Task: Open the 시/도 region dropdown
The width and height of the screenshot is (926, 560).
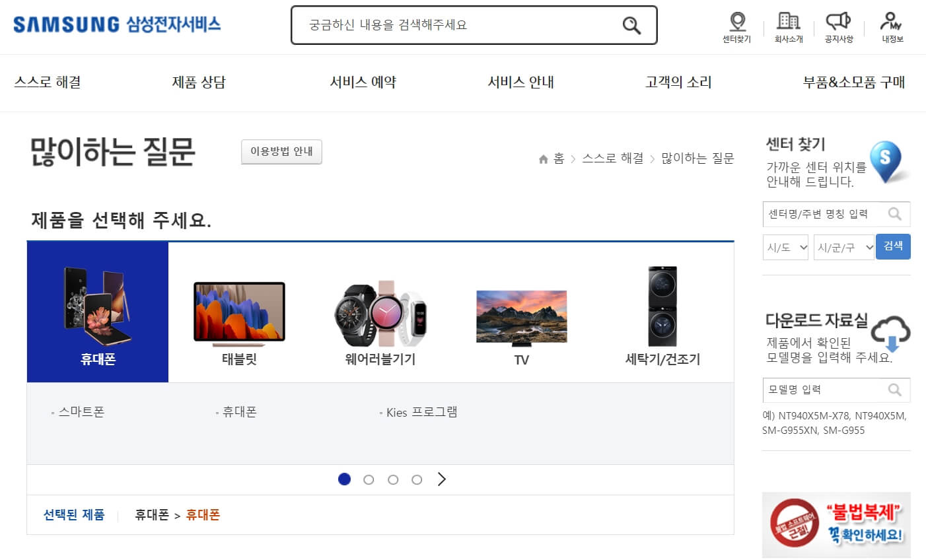Action: click(785, 248)
